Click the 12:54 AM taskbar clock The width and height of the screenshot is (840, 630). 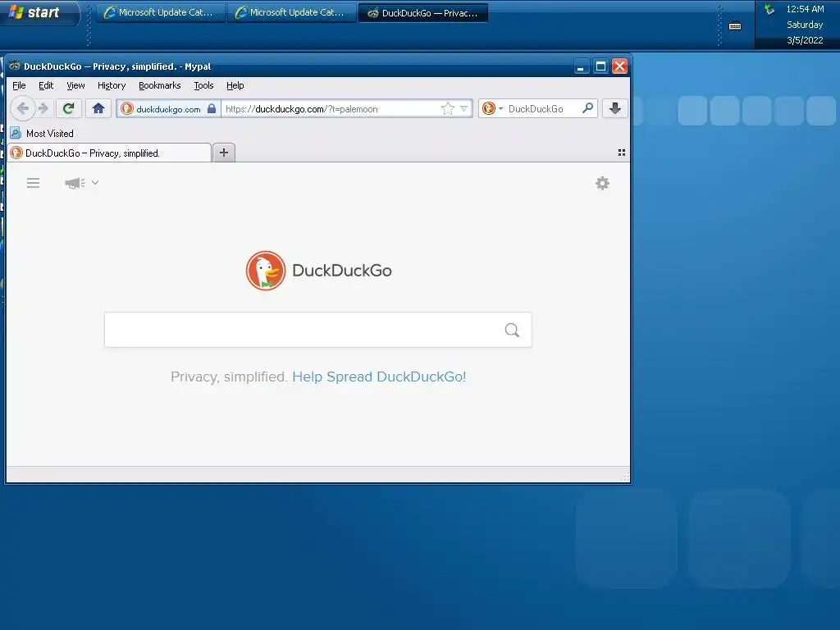tap(805, 9)
